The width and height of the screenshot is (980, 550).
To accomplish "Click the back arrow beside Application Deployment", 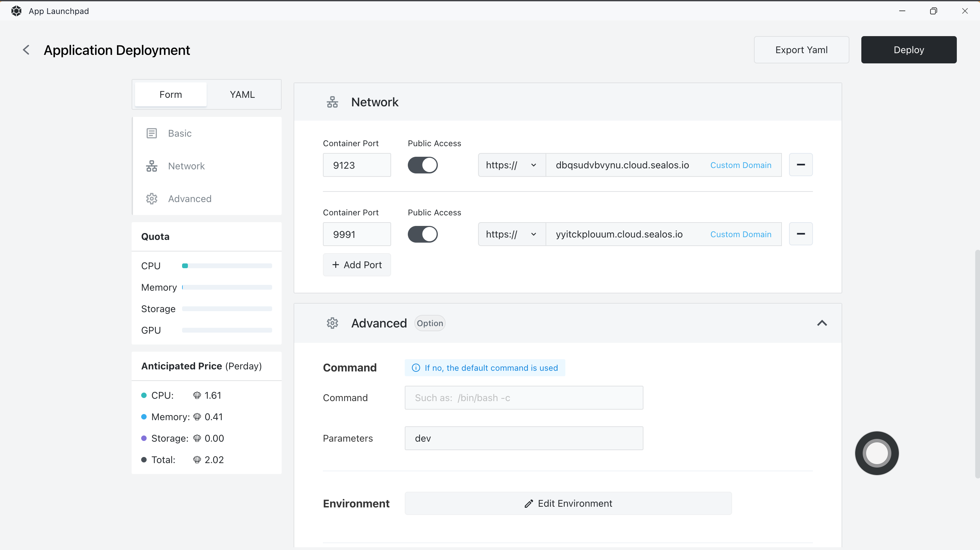I will click(x=26, y=50).
